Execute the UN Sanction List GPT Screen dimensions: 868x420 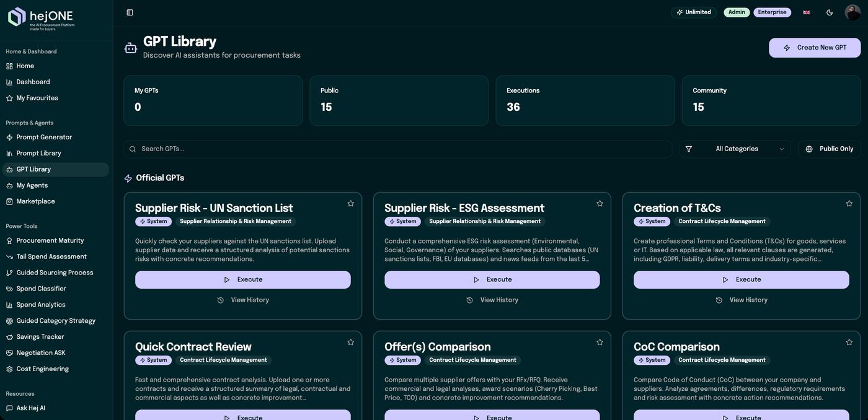click(x=243, y=279)
